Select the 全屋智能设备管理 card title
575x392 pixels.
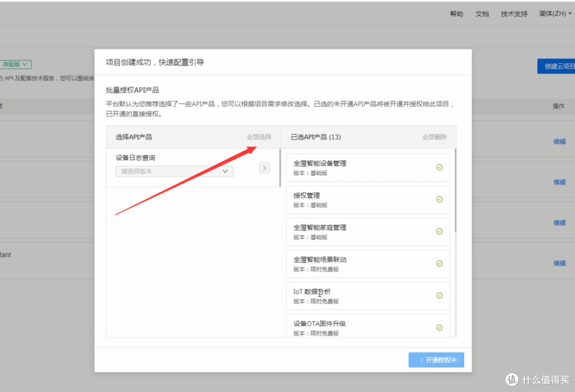(x=320, y=163)
